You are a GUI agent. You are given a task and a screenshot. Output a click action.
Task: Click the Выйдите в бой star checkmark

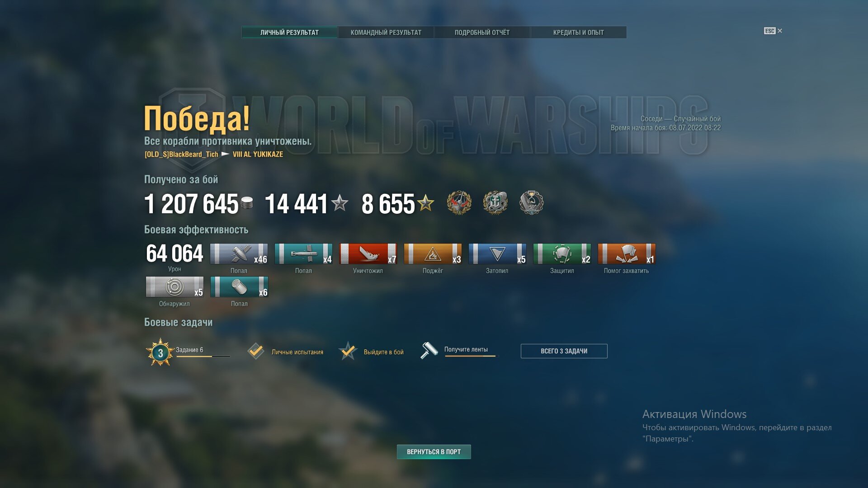click(x=348, y=351)
